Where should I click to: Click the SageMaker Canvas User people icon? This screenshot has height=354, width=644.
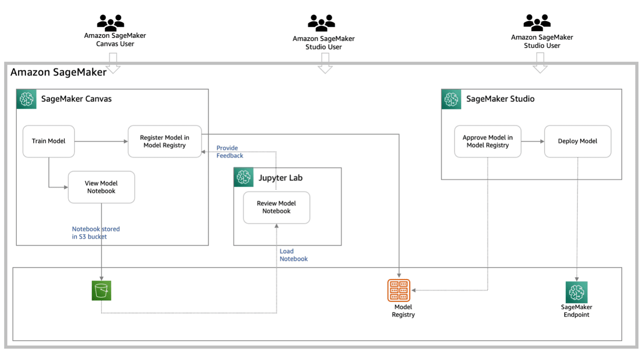pyautogui.click(x=110, y=22)
